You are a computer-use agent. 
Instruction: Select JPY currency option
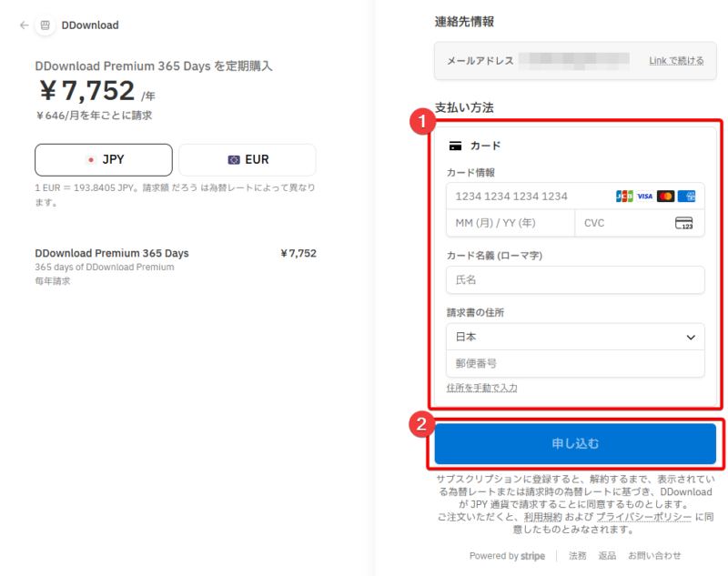pyautogui.click(x=104, y=159)
